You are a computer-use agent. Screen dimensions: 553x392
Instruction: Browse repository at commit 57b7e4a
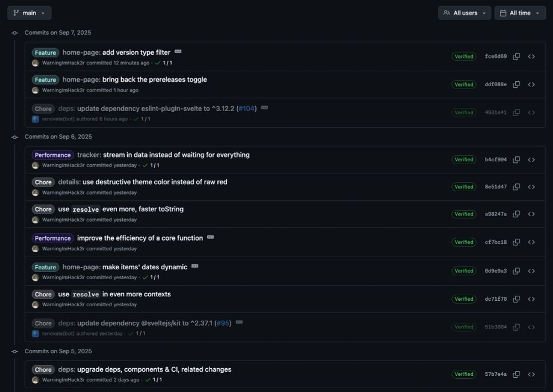531,374
